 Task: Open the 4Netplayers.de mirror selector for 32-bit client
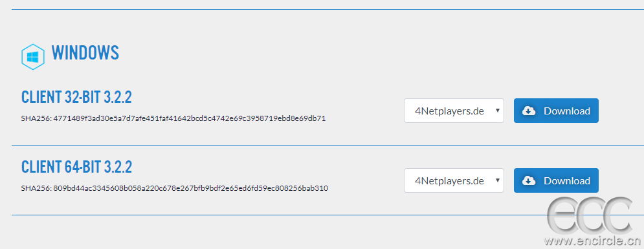pos(454,111)
